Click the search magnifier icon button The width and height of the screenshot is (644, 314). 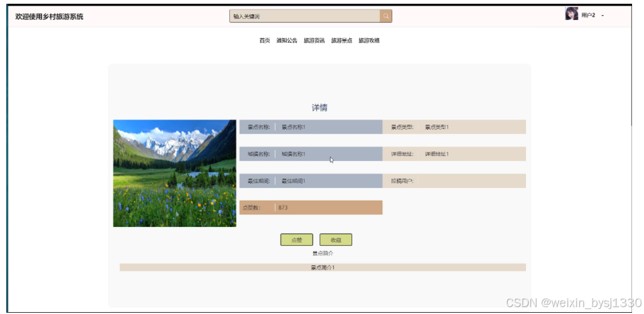pyautogui.click(x=385, y=16)
